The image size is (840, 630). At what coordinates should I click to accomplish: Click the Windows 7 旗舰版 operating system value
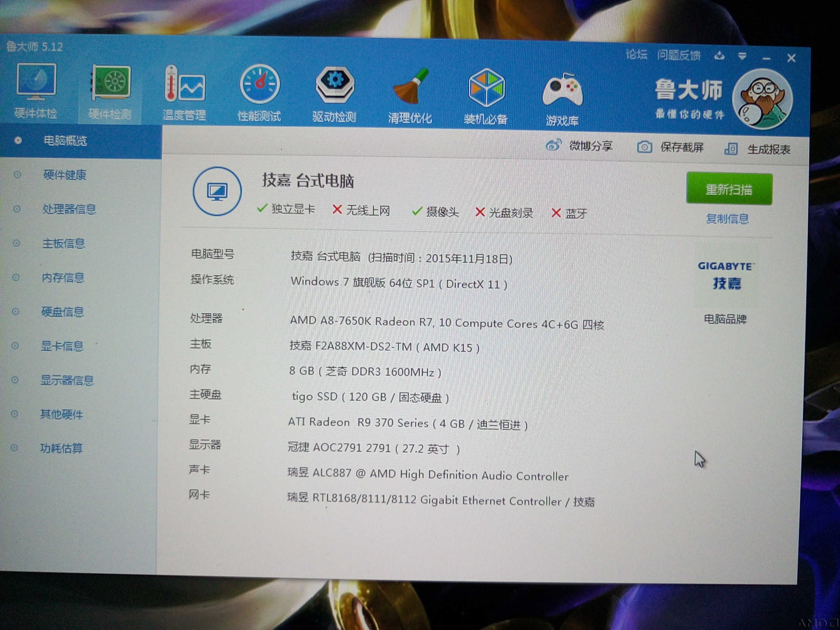coord(399,283)
